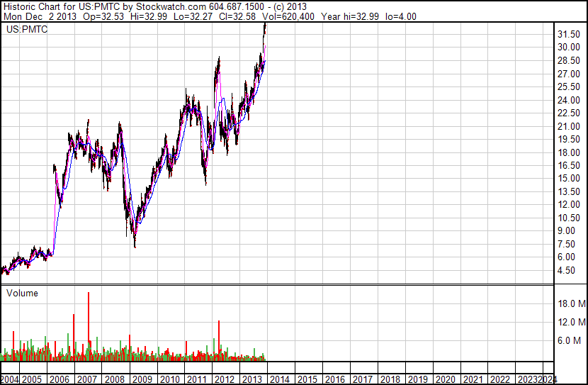Click the Mon Dec 2 2013 date in header
588x385 pixels.
40,16
